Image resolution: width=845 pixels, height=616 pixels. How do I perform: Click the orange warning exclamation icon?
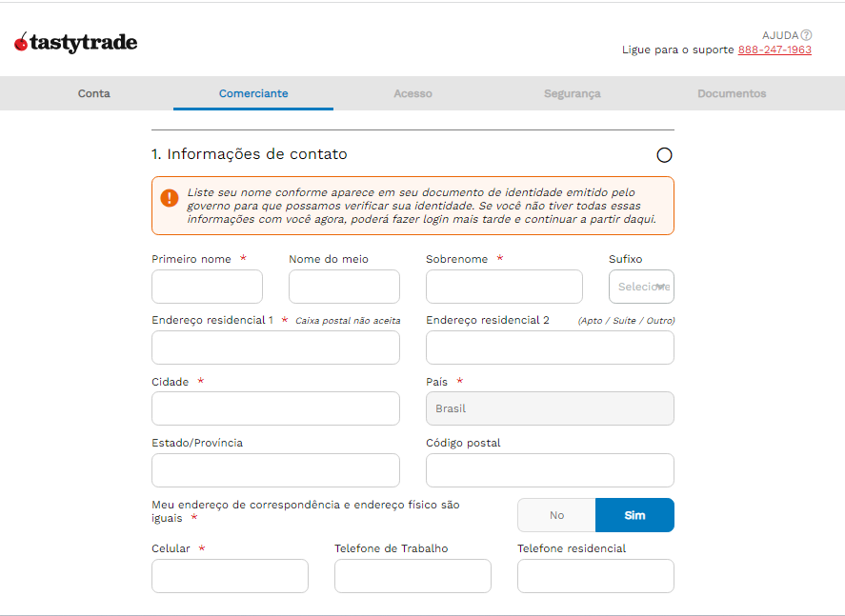coord(170,198)
